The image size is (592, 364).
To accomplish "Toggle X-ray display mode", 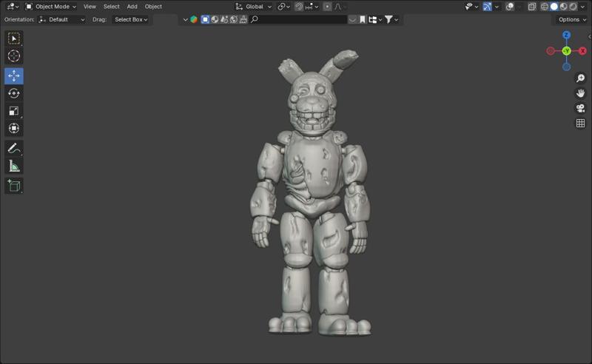I will [531, 7].
